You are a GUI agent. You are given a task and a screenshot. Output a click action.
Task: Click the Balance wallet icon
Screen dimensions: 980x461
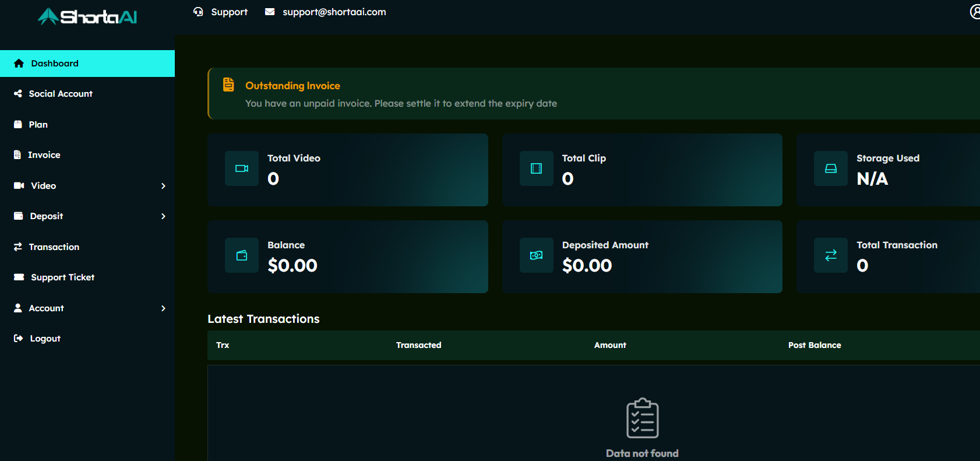tap(242, 255)
